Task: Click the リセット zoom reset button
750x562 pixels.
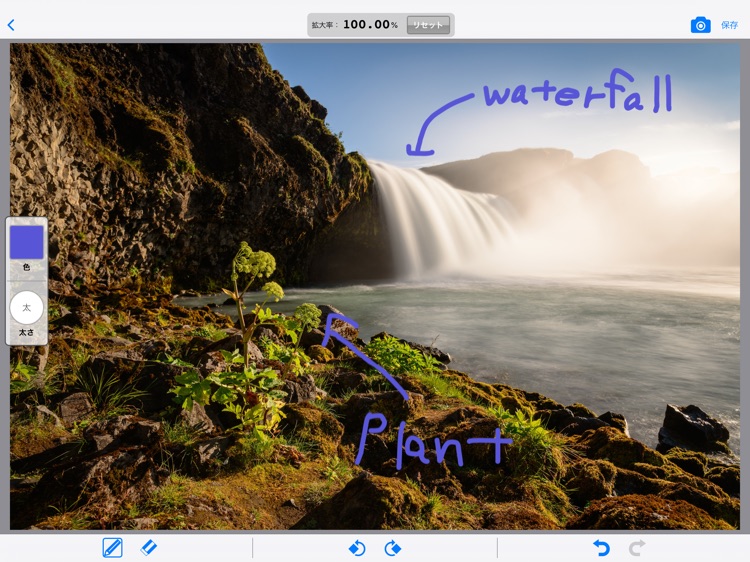Action: click(x=428, y=25)
